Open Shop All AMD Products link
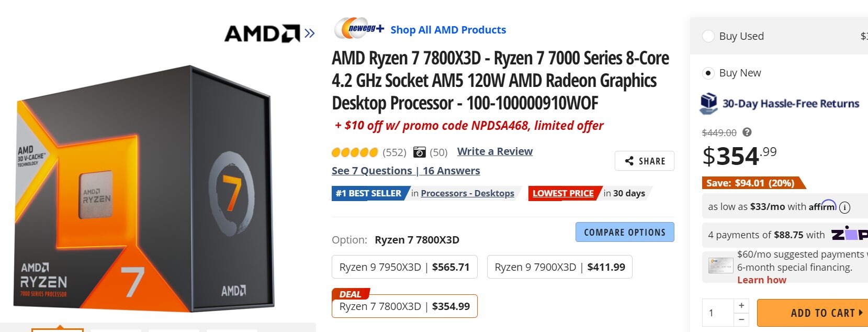This screenshot has height=332, width=868. (x=448, y=30)
